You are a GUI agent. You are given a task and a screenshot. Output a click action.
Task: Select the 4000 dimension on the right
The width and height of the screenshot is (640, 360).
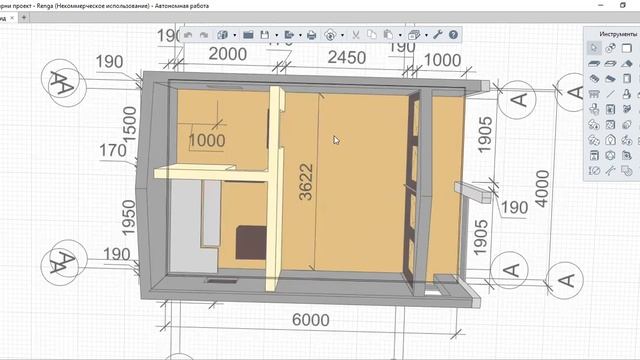[x=542, y=189]
